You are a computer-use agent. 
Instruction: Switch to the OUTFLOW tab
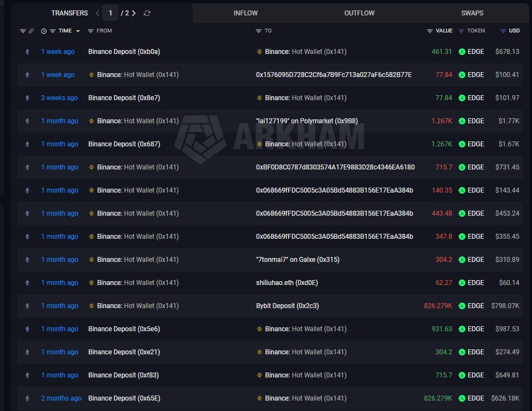click(359, 13)
